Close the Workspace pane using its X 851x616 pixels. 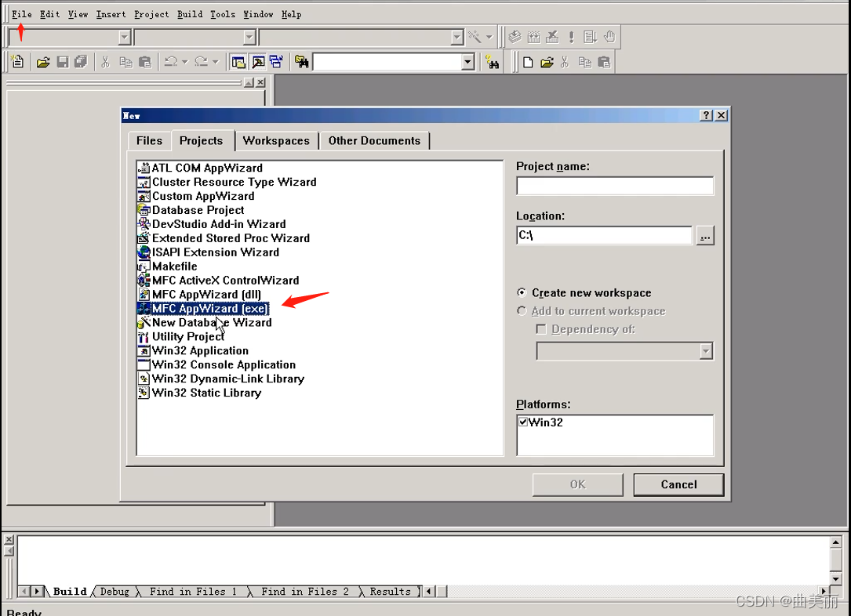260,82
